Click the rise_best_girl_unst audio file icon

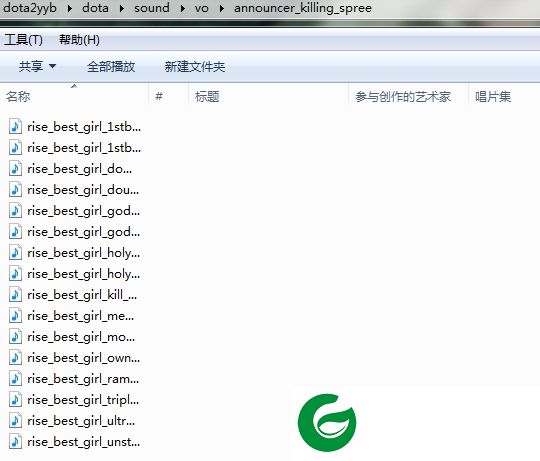click(15, 442)
